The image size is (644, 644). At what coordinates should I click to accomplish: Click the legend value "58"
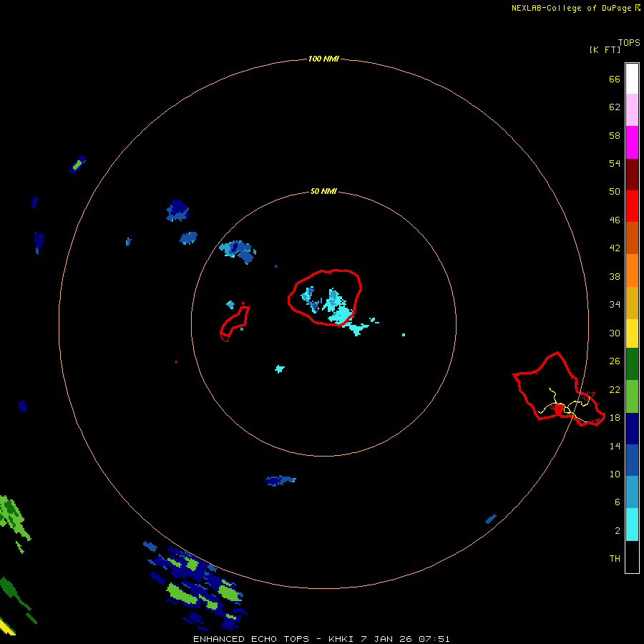coord(615,135)
